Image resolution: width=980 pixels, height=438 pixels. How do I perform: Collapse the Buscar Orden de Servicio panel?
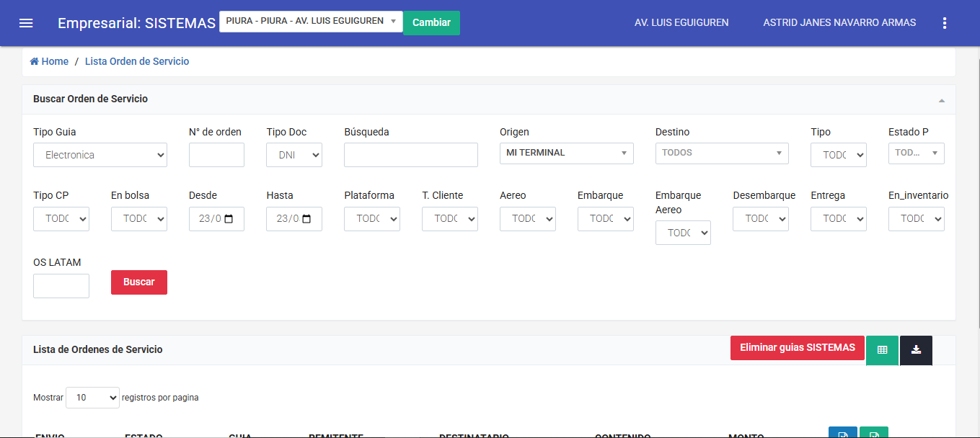(x=942, y=100)
